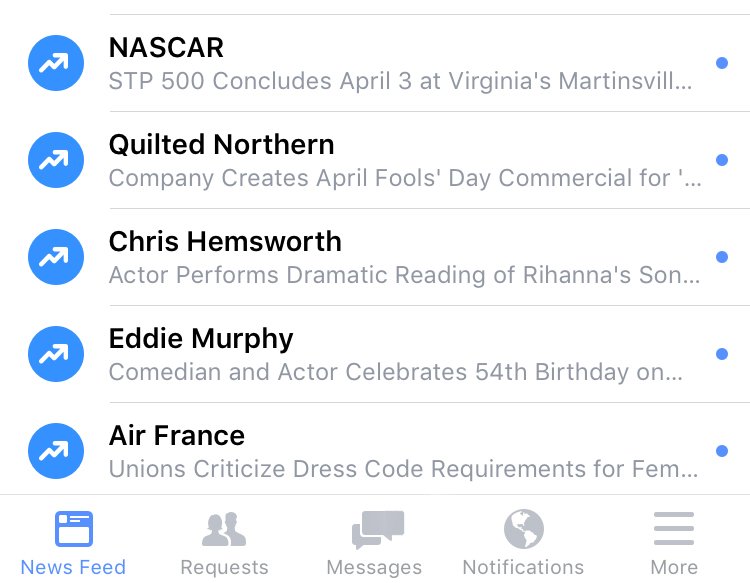Tap the blue dot on Air France row
The image size is (750, 583).
pos(722,451)
